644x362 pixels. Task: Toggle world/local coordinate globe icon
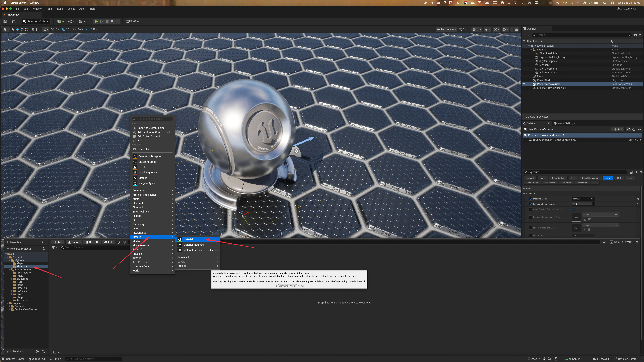[33, 29]
